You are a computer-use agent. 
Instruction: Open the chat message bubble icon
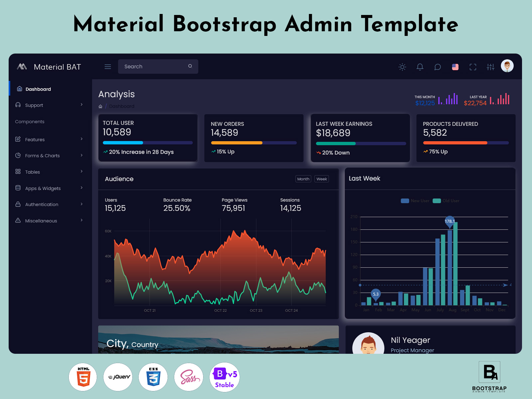coord(438,67)
